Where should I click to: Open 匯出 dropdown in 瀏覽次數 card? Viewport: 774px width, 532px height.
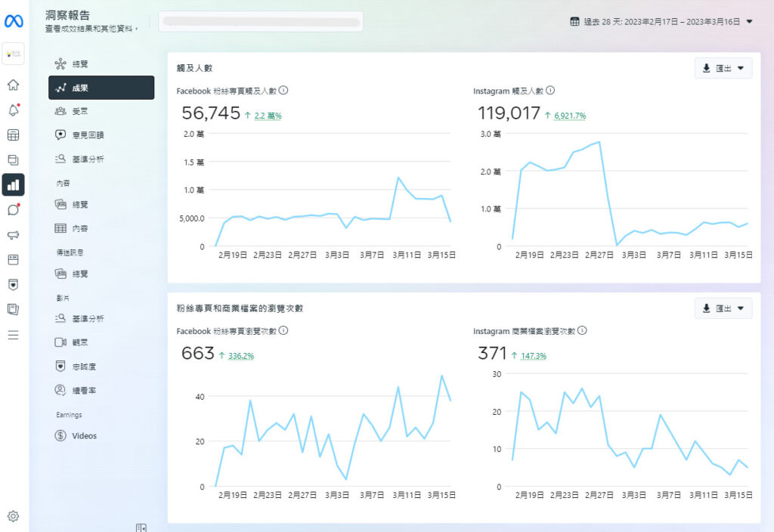tap(723, 308)
